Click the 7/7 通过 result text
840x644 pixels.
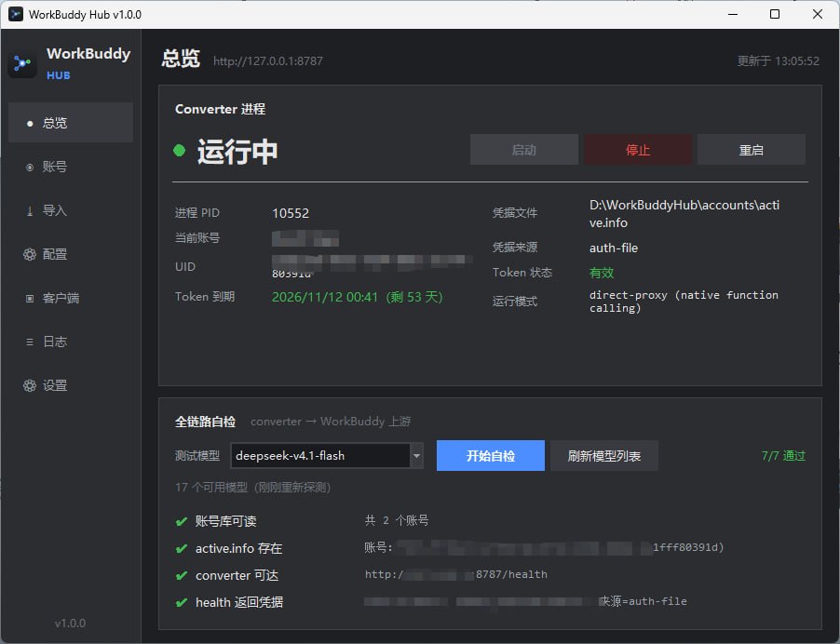[782, 456]
